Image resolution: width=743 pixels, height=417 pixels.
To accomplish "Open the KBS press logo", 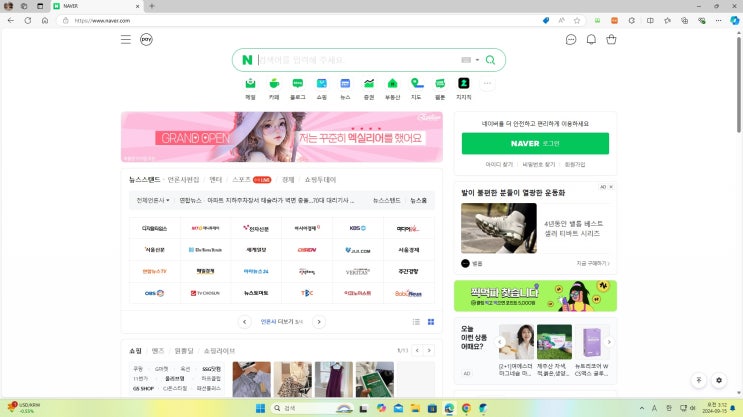I will 358,228.
